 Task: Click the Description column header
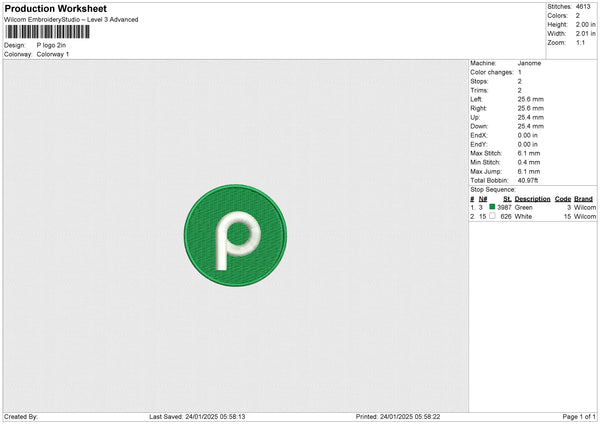pos(532,199)
